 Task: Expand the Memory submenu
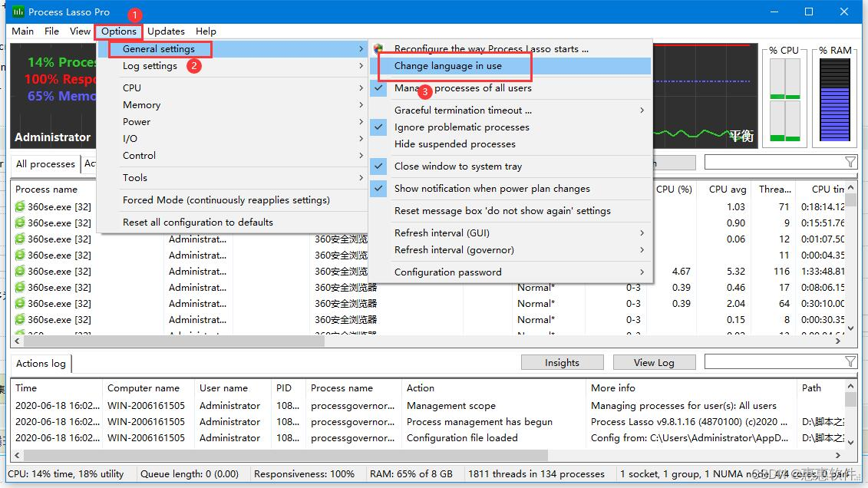pyautogui.click(x=232, y=104)
